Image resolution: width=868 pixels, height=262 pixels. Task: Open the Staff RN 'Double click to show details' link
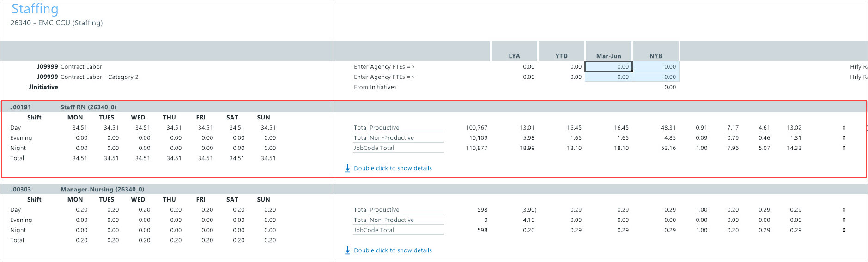(393, 168)
